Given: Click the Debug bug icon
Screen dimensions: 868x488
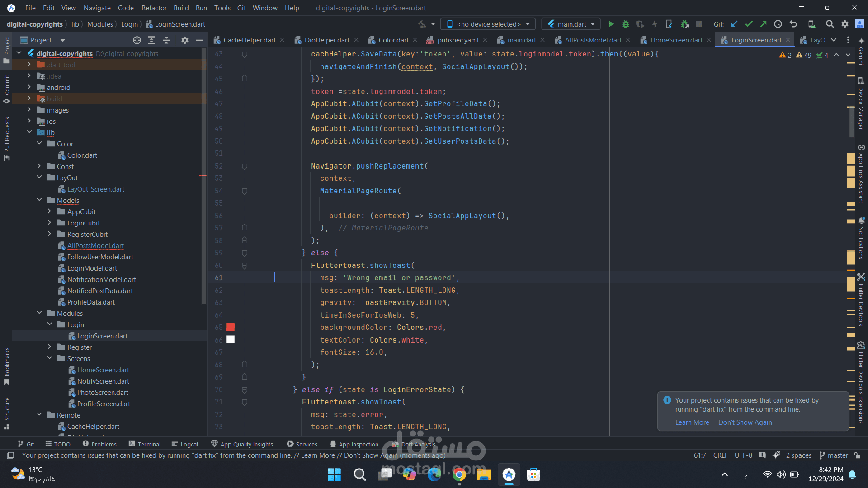Looking at the screenshot, I should tap(625, 24).
